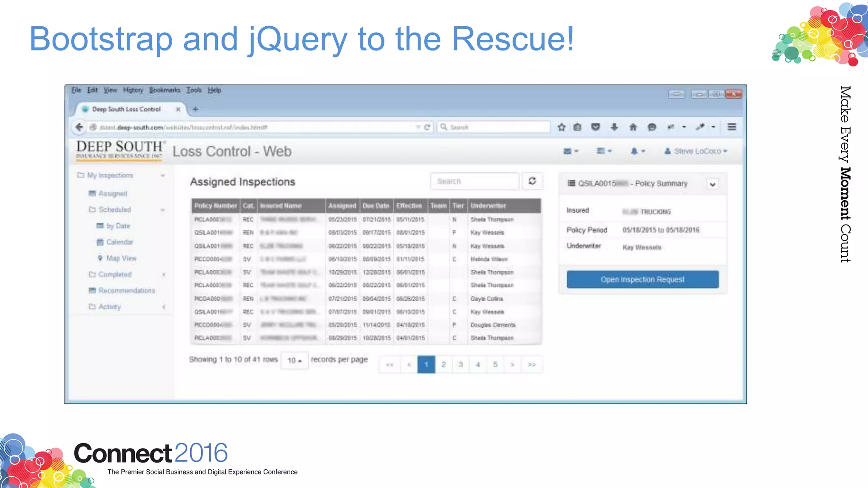
Task: Open the browser hamburger menu
Action: tap(732, 127)
